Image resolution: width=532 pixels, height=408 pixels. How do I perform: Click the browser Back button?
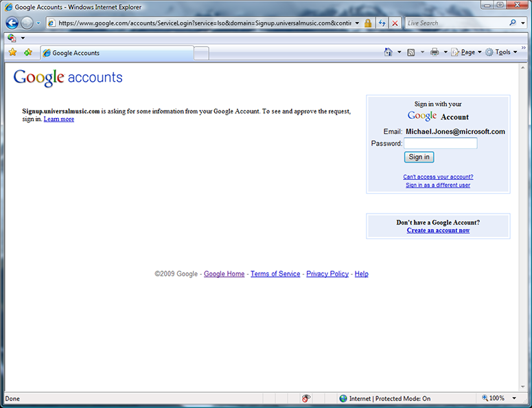12,23
